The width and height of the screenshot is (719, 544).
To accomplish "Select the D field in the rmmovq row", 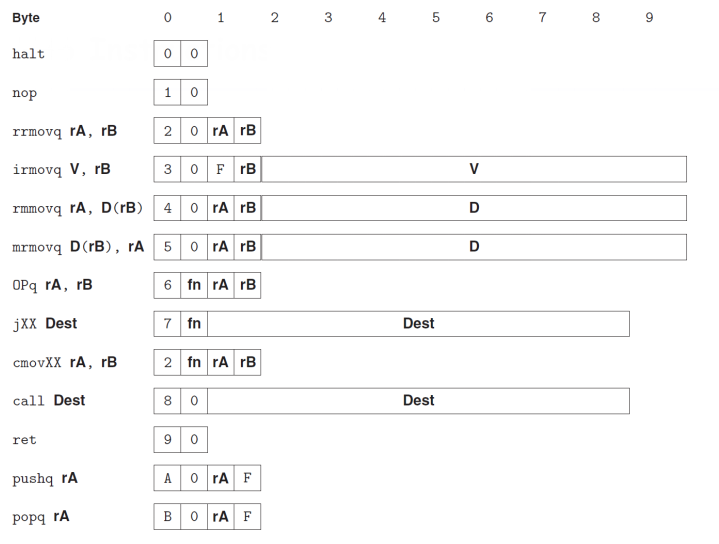I will click(474, 208).
